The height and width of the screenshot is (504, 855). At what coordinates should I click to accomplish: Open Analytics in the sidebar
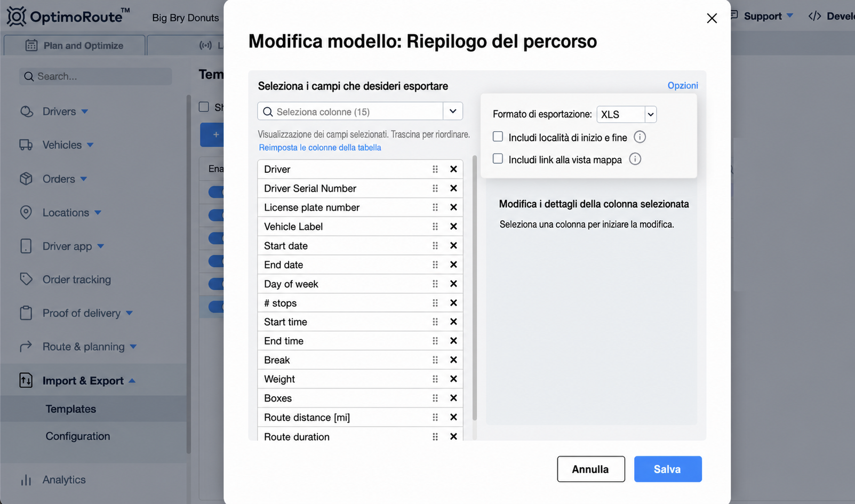[x=64, y=480]
